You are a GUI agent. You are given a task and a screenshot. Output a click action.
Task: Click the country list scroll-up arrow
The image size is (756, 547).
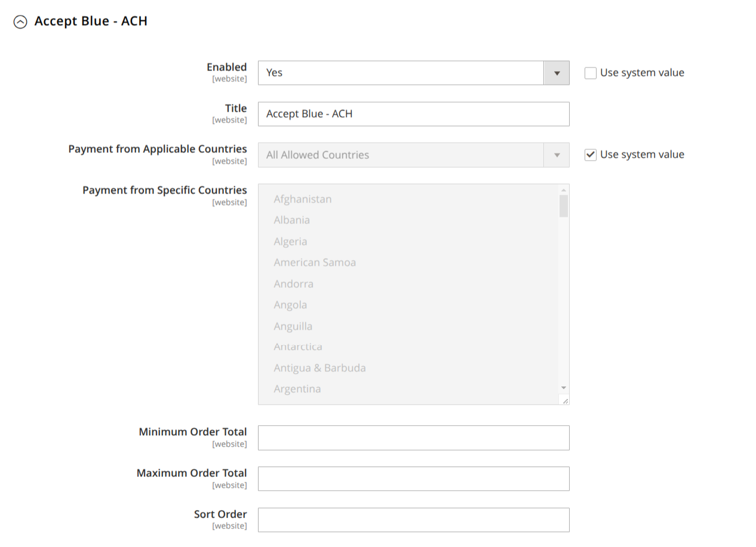point(564,190)
